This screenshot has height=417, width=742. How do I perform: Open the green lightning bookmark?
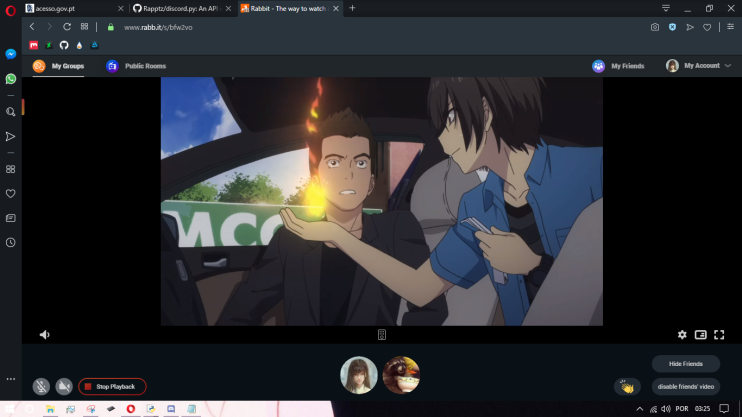[x=49, y=45]
